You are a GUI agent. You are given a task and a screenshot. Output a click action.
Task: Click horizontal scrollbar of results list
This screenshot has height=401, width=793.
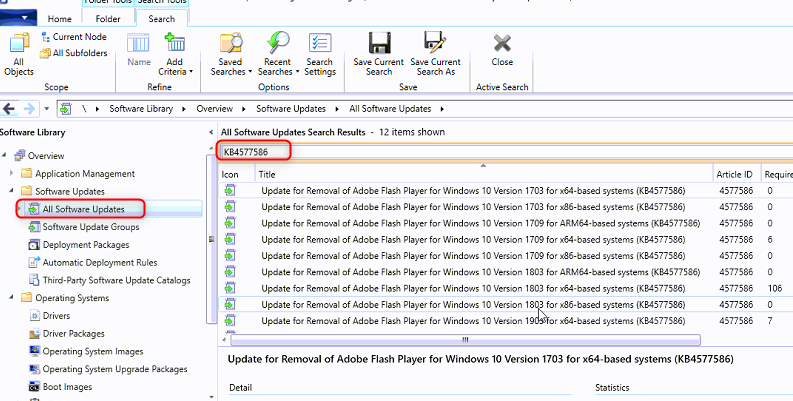tap(465, 340)
